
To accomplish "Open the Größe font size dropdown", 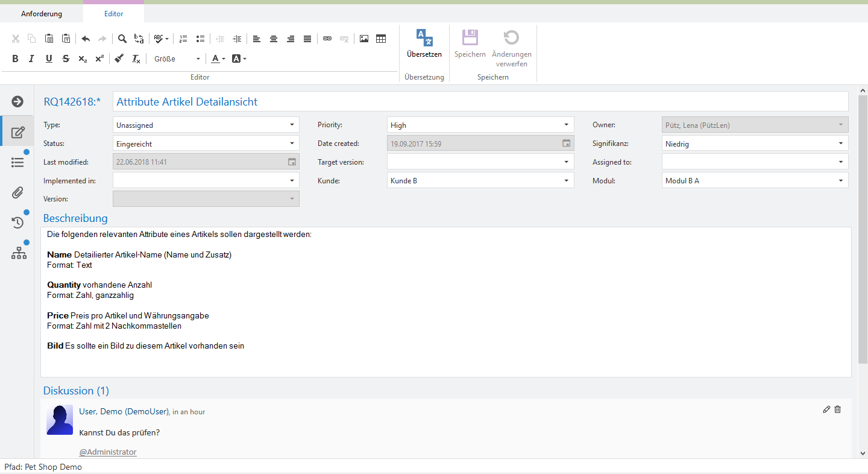I will pyautogui.click(x=177, y=58).
